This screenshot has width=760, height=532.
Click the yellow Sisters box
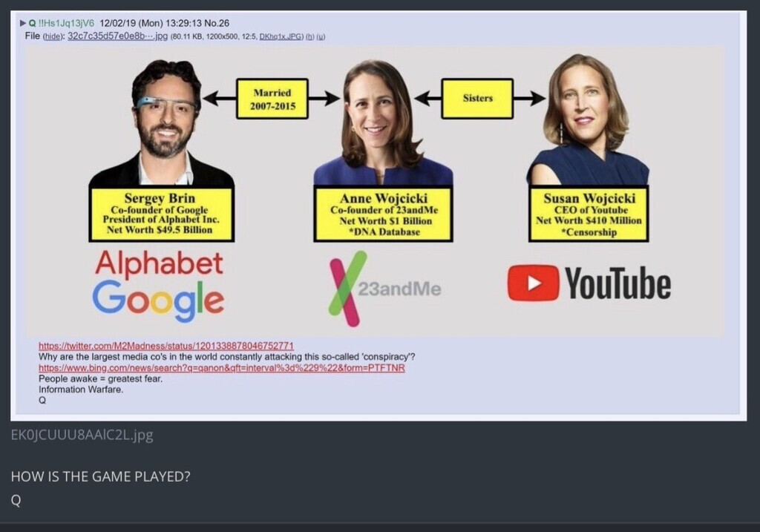477,99
